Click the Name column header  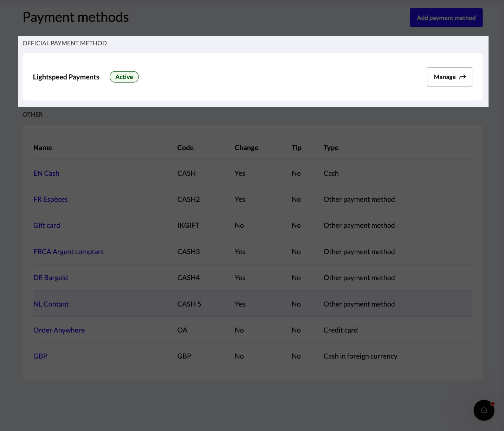coord(43,148)
